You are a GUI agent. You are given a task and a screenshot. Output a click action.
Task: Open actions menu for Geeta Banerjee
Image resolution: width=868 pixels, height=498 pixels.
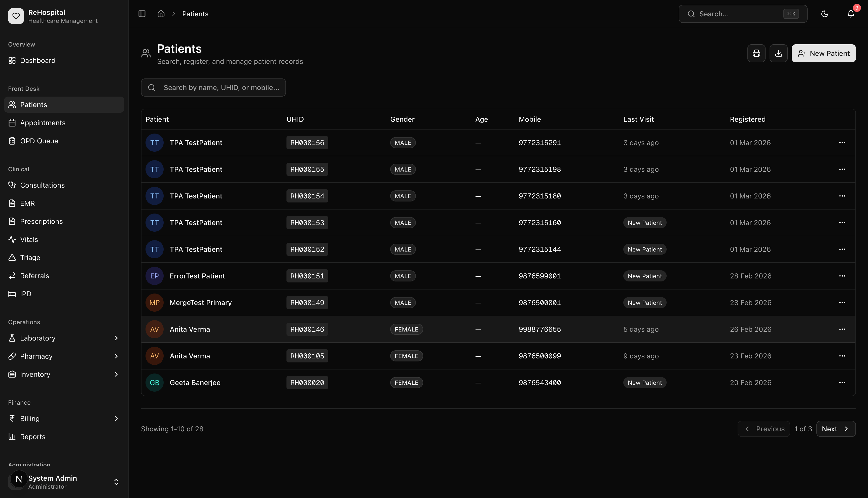(x=842, y=382)
